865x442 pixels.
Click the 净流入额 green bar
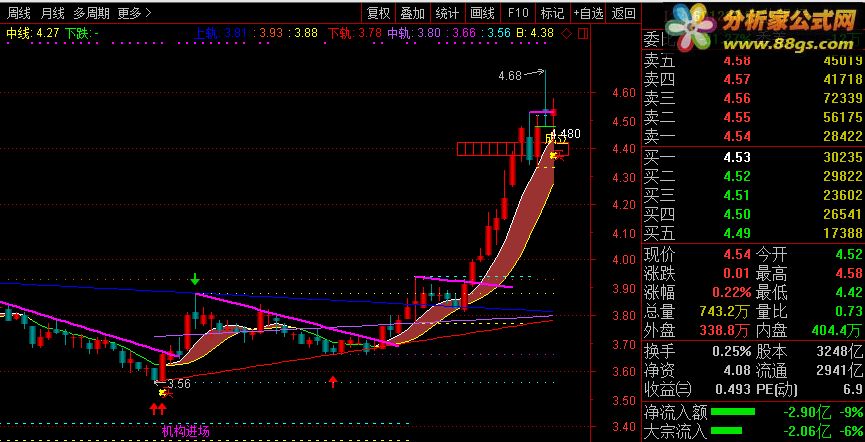733,412
